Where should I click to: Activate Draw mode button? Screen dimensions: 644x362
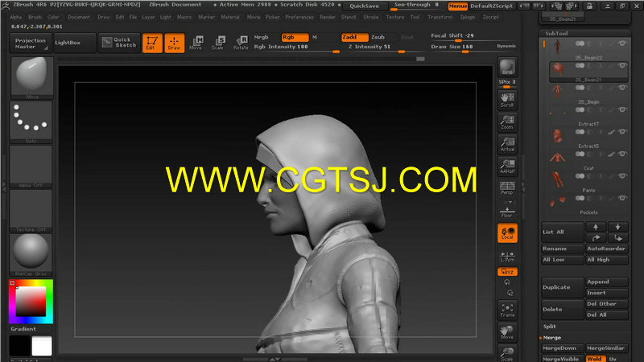[x=174, y=43]
